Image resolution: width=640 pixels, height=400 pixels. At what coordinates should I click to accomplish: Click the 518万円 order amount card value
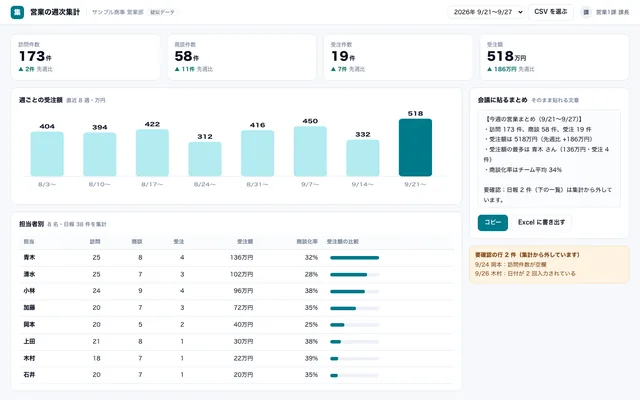(x=507, y=56)
